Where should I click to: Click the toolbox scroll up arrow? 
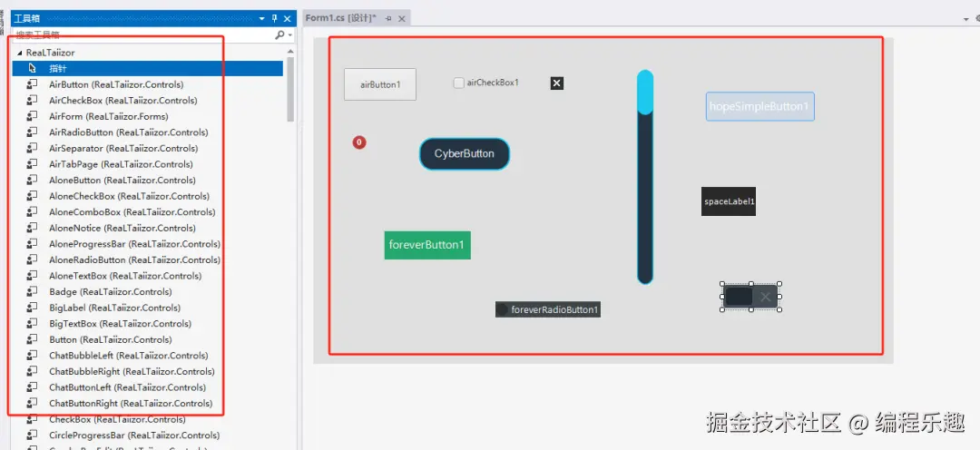(290, 51)
